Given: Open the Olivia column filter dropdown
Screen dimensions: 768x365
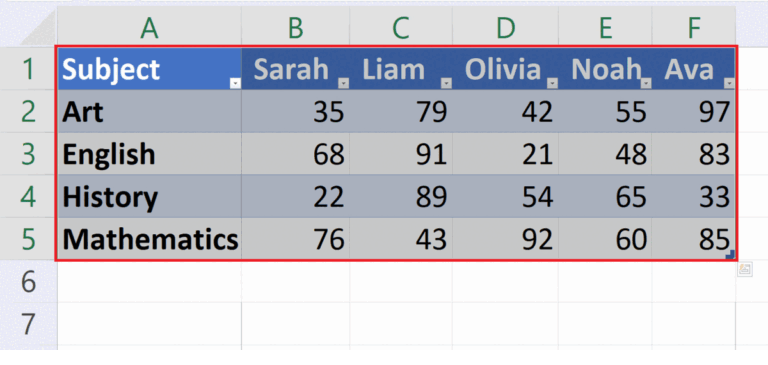Looking at the screenshot, I should (x=552, y=83).
